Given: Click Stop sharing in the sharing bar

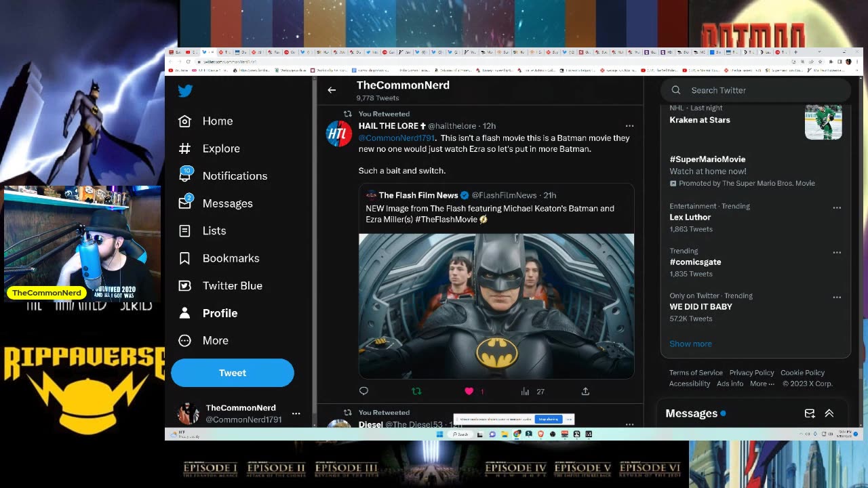Looking at the screenshot, I should click(x=549, y=419).
